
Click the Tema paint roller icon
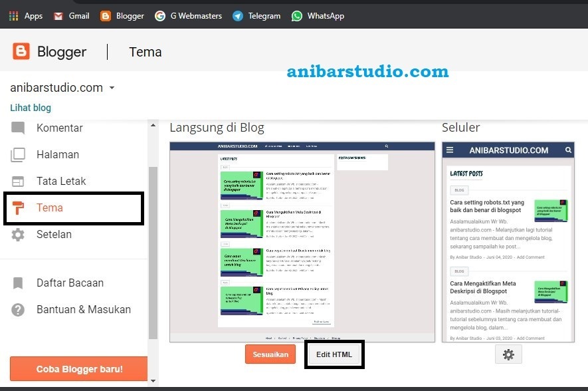18,208
